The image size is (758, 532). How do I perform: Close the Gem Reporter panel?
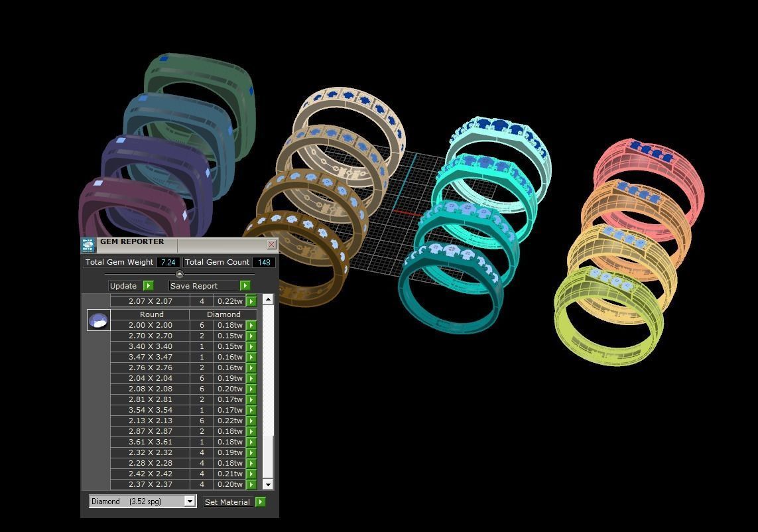pos(271,245)
